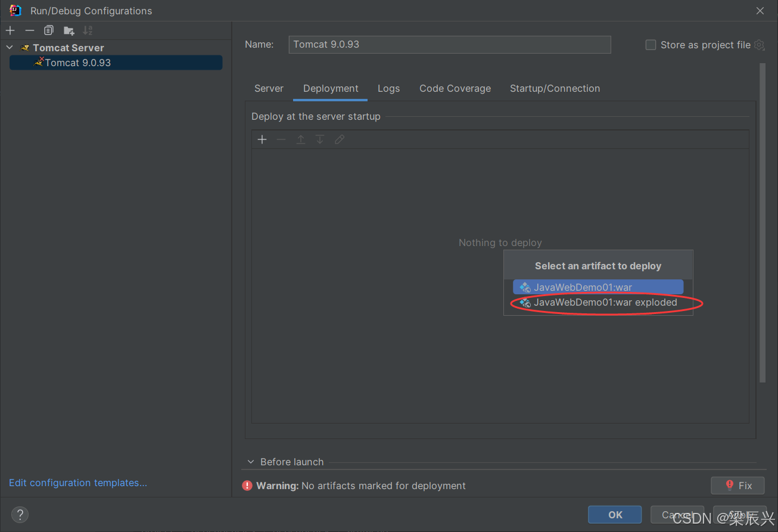
Task: Open the Startup/Connection tab
Action: 555,88
